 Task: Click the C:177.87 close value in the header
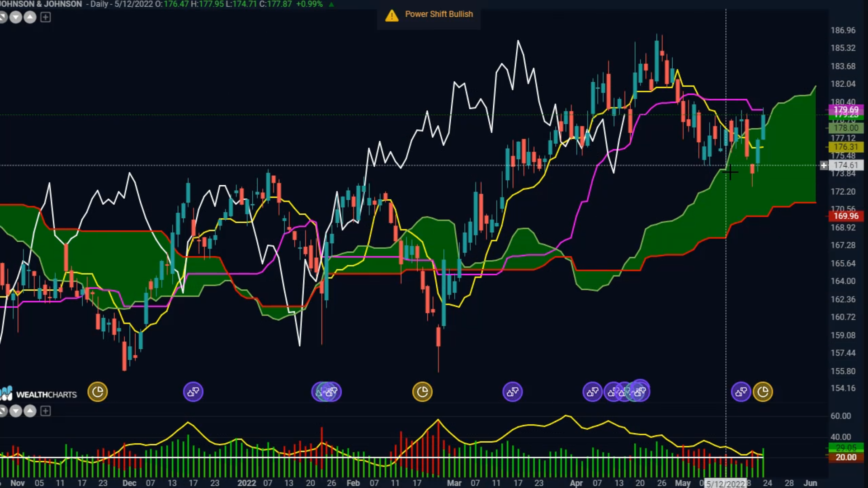point(275,4)
